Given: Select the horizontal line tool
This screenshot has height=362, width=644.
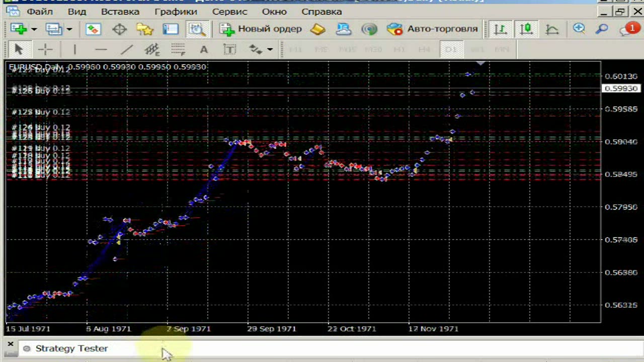Looking at the screenshot, I should pyautogui.click(x=101, y=49).
